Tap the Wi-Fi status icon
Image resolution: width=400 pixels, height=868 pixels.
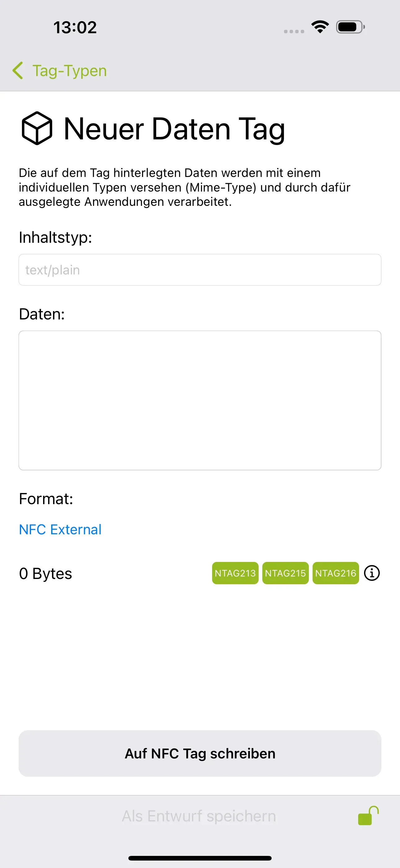click(x=320, y=27)
